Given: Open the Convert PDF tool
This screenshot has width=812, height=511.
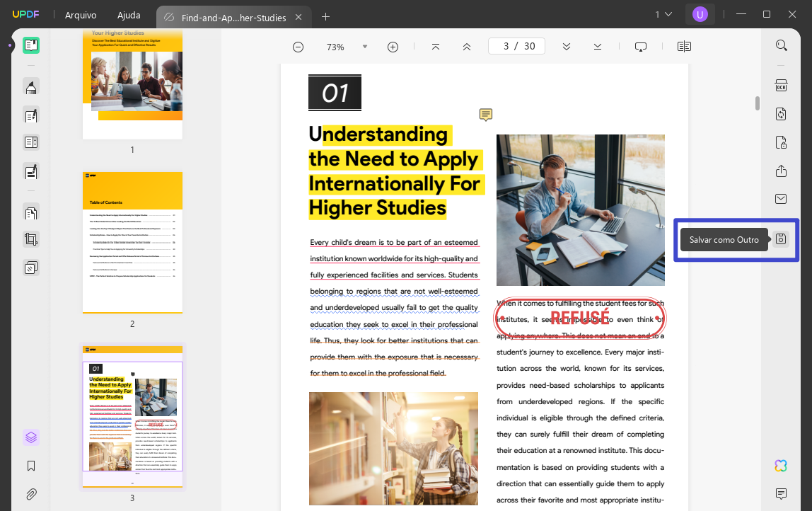Looking at the screenshot, I should [781, 114].
